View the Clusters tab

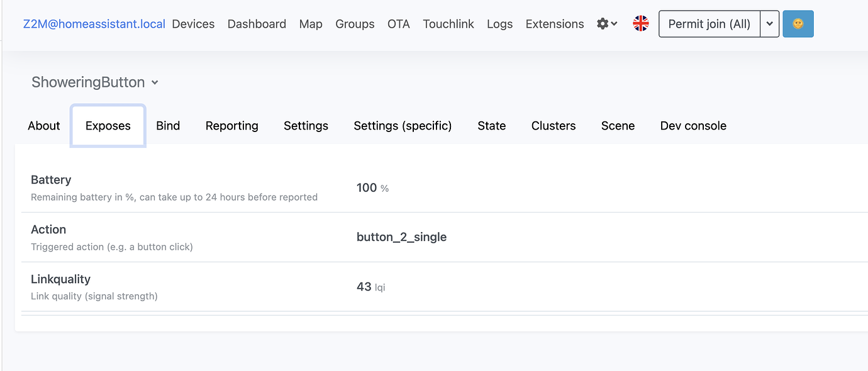(x=553, y=125)
